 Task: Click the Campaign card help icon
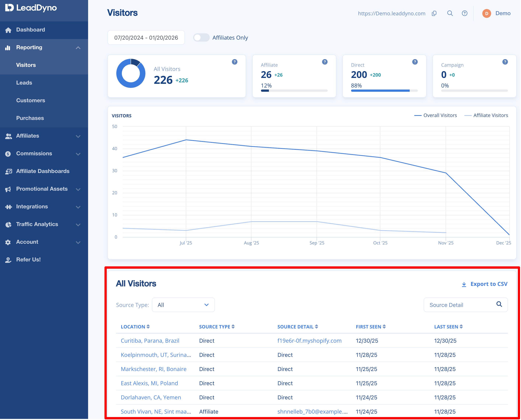click(505, 62)
